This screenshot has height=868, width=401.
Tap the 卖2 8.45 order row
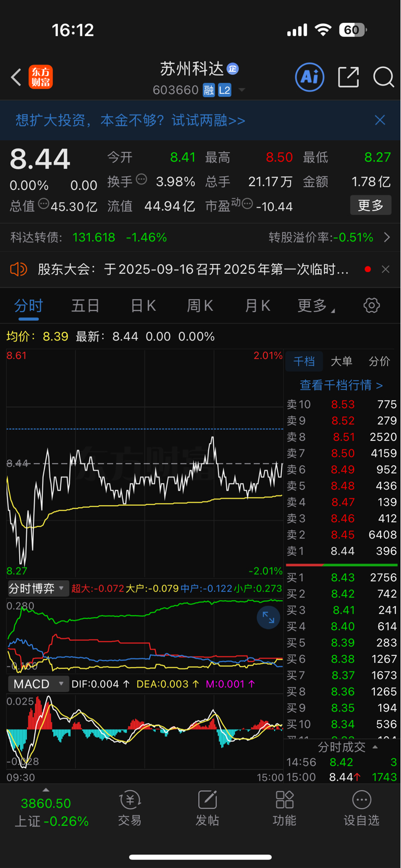342,535
